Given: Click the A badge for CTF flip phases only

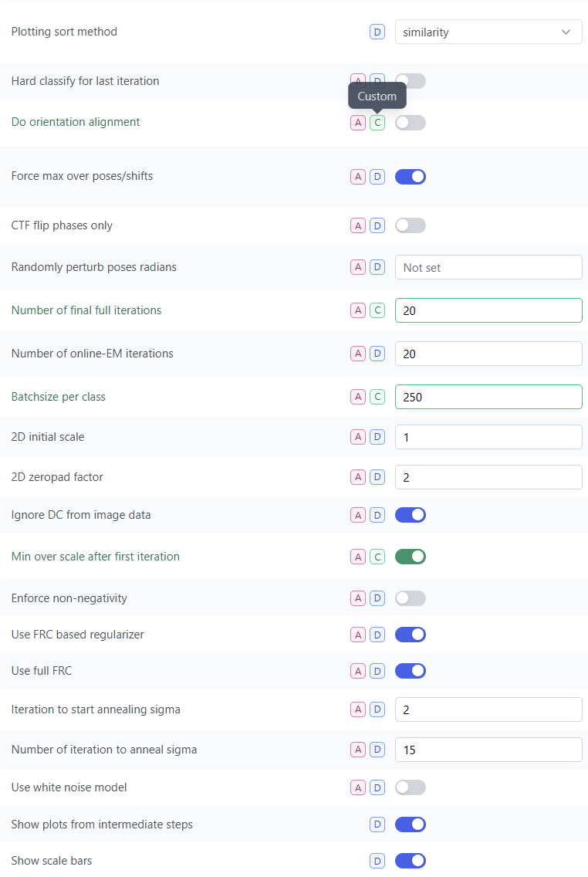Looking at the screenshot, I should (x=358, y=225).
